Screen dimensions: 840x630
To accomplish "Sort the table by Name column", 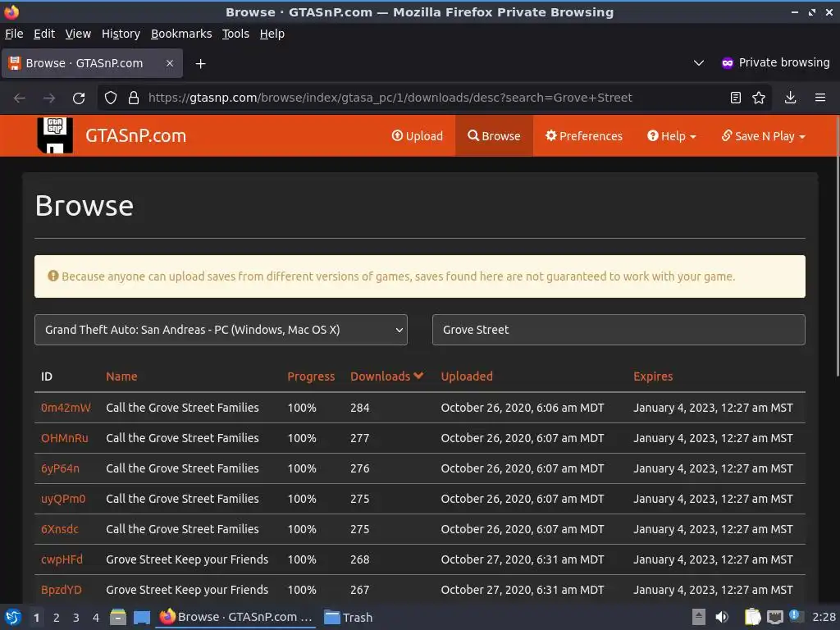I will point(121,376).
